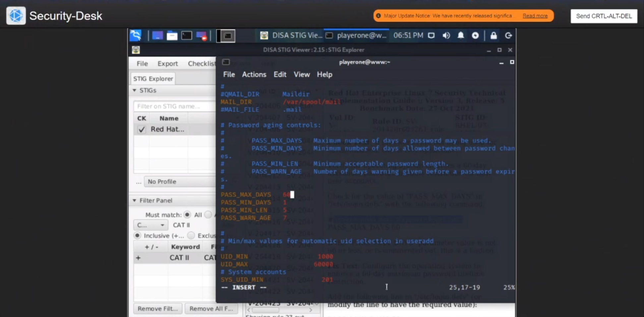Click the log out tray icon
The width and height of the screenshot is (644, 317).
[x=508, y=35]
